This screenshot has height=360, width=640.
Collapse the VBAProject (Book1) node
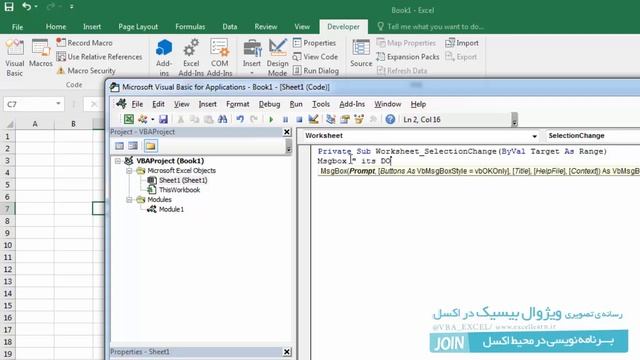pyautogui.click(x=118, y=161)
